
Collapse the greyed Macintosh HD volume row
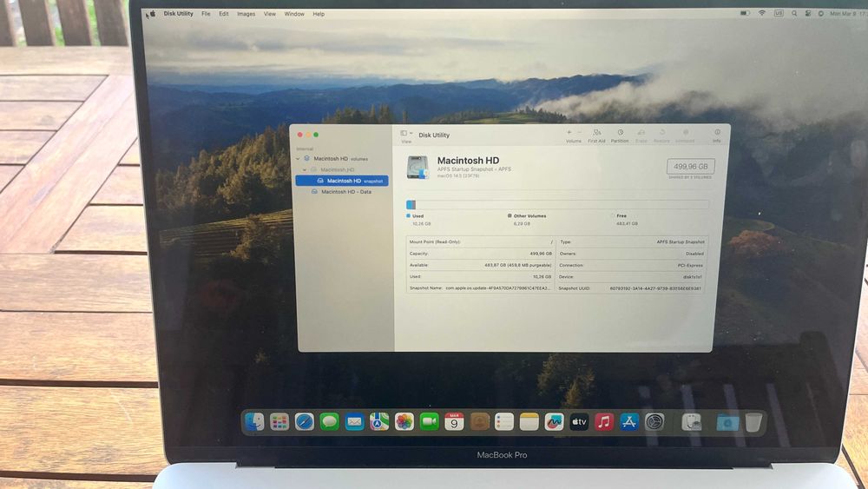pos(305,170)
